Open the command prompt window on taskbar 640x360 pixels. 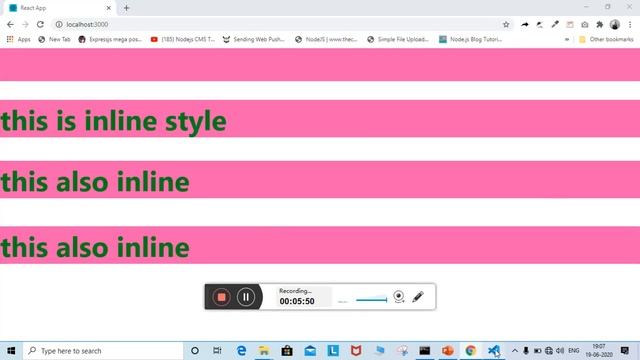[424, 351]
